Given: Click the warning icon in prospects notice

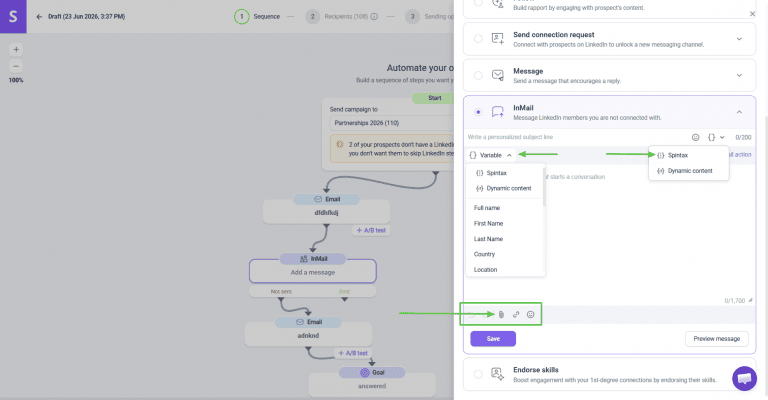Looking at the screenshot, I should [340, 144].
